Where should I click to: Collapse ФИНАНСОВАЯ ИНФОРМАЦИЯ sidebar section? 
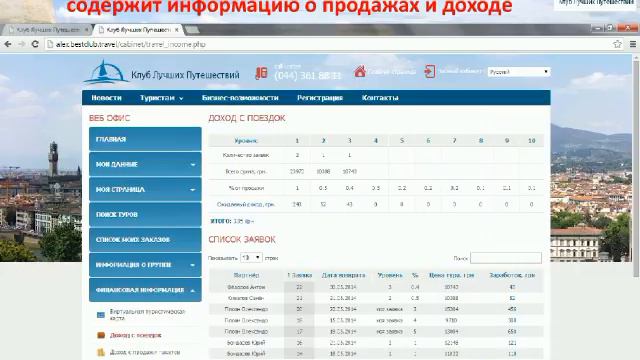click(x=145, y=290)
